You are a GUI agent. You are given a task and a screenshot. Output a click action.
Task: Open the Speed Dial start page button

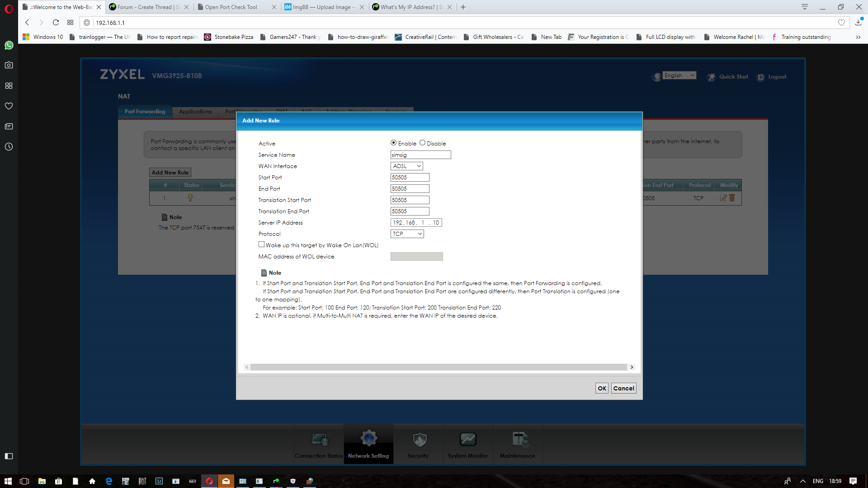tap(70, 23)
